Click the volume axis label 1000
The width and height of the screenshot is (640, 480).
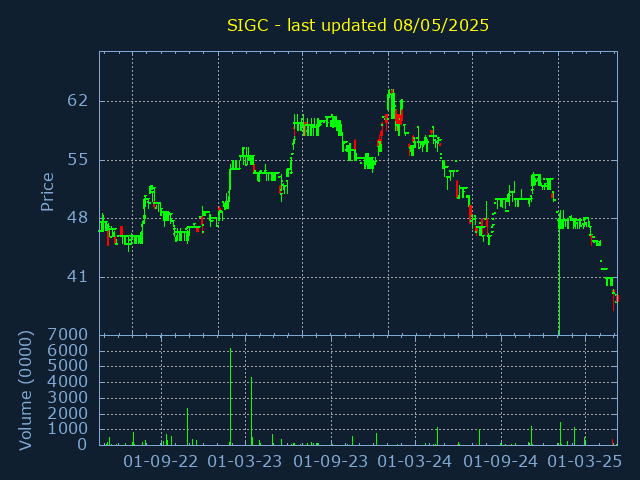click(68, 429)
